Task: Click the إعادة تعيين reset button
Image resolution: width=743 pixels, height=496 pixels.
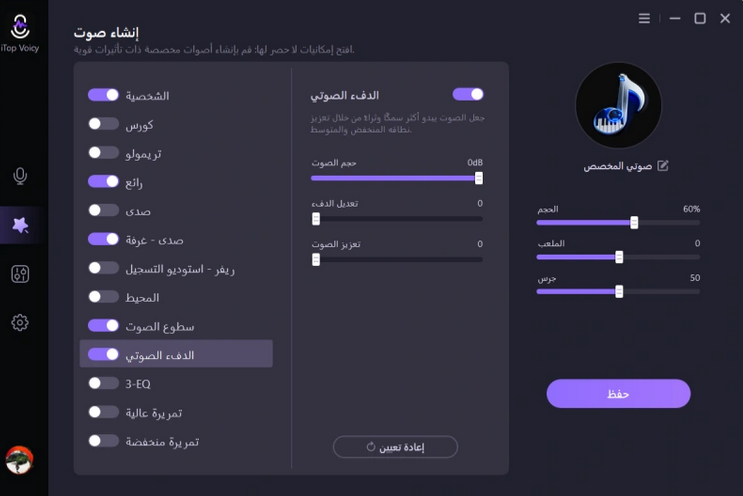Action: pyautogui.click(x=395, y=447)
